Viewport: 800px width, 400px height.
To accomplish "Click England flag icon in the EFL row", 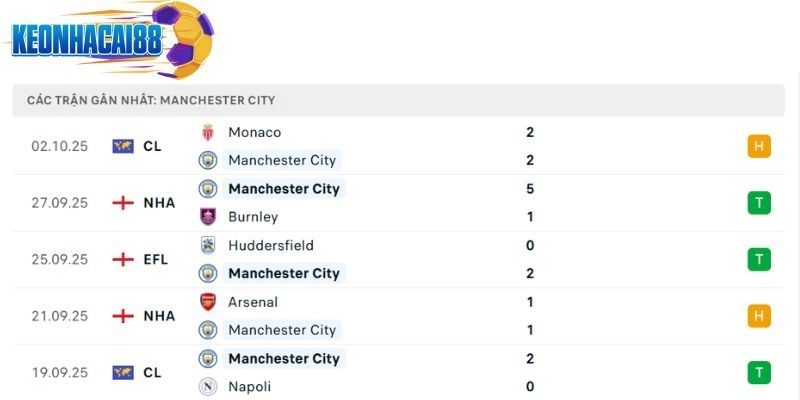I will tap(123, 259).
